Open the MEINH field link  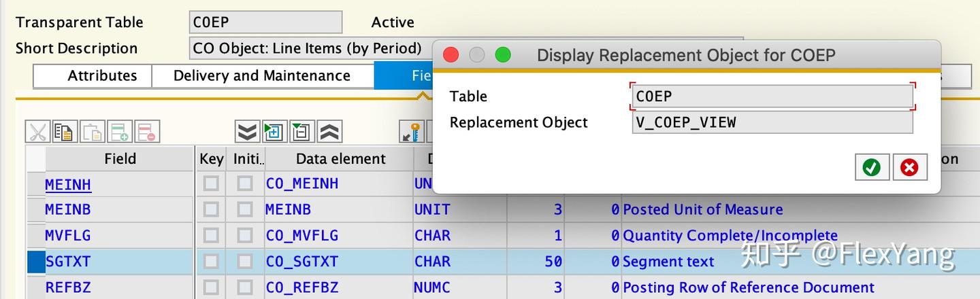68,184
